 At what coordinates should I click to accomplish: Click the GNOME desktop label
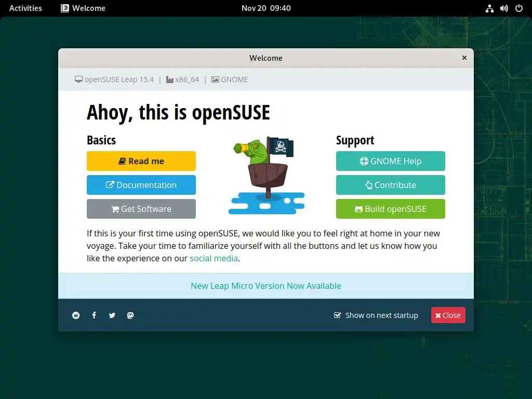pos(230,79)
